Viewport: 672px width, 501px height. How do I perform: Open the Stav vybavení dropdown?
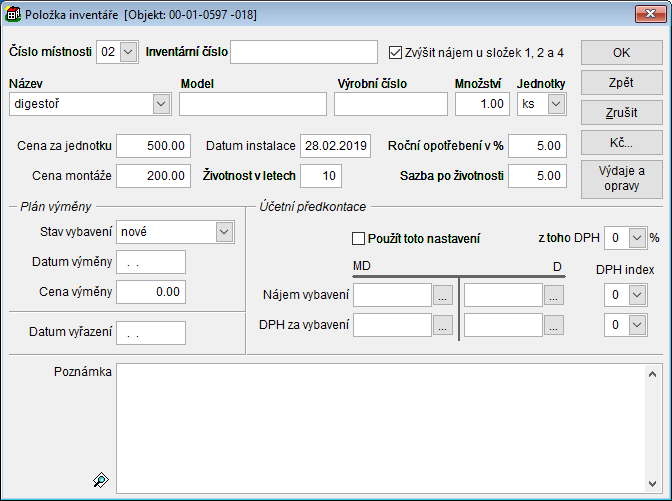[224, 232]
